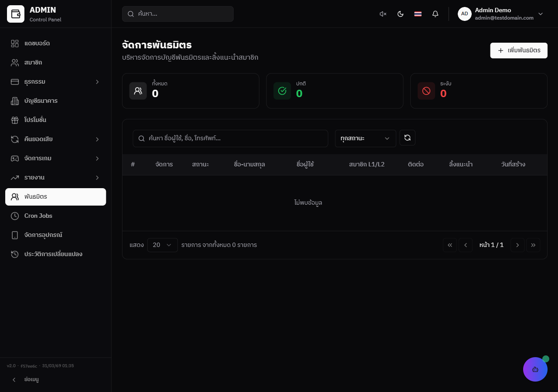Viewport: 558px width, 392px height.
Task: Click the bank building icon
Action: 15,101
